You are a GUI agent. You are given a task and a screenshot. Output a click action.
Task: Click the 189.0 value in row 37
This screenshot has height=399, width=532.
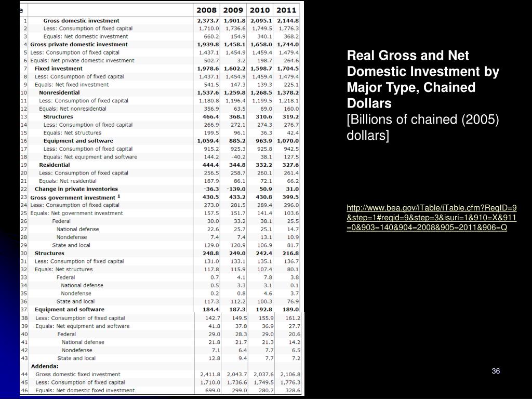tap(290, 310)
